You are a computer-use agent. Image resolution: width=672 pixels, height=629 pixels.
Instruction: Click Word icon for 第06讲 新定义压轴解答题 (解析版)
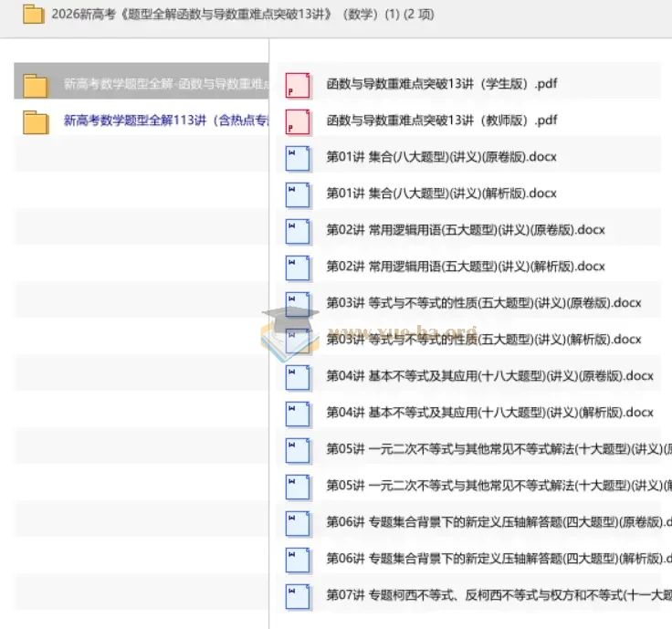[298, 561]
